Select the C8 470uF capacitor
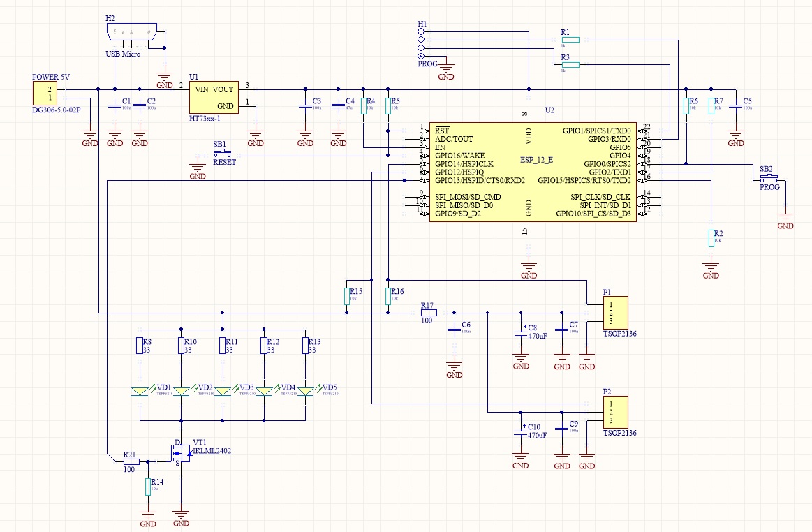Screen dimensions: 812x532 tap(520, 333)
